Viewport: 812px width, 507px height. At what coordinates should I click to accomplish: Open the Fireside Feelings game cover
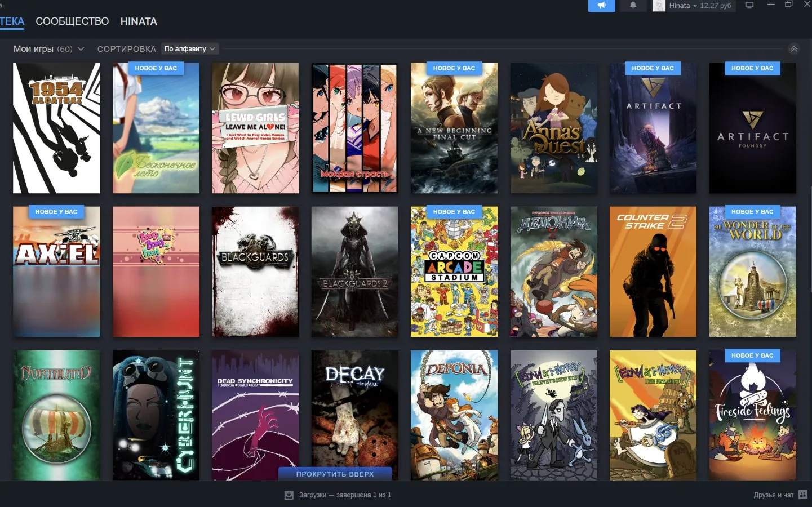click(x=753, y=415)
